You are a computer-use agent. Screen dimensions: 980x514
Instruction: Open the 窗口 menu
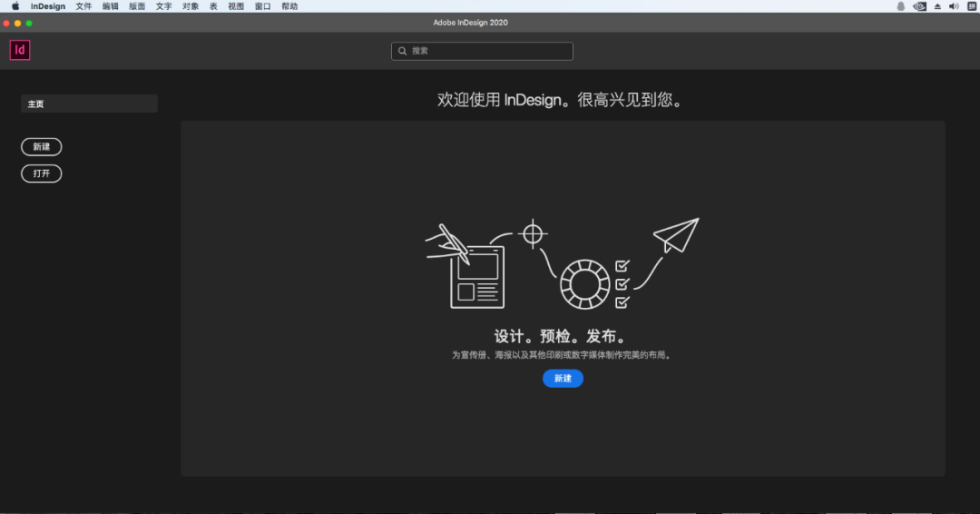(262, 6)
